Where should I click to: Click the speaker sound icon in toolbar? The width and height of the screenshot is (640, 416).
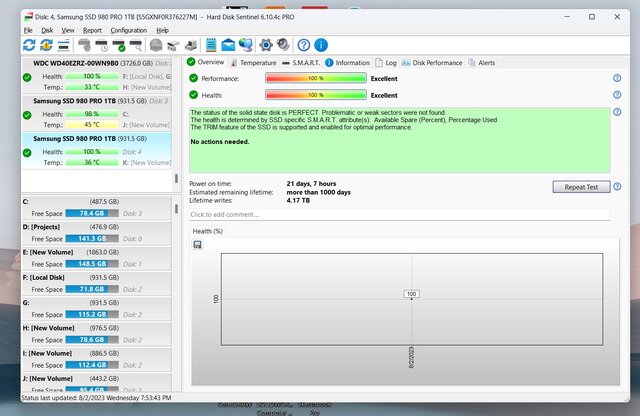283,45
